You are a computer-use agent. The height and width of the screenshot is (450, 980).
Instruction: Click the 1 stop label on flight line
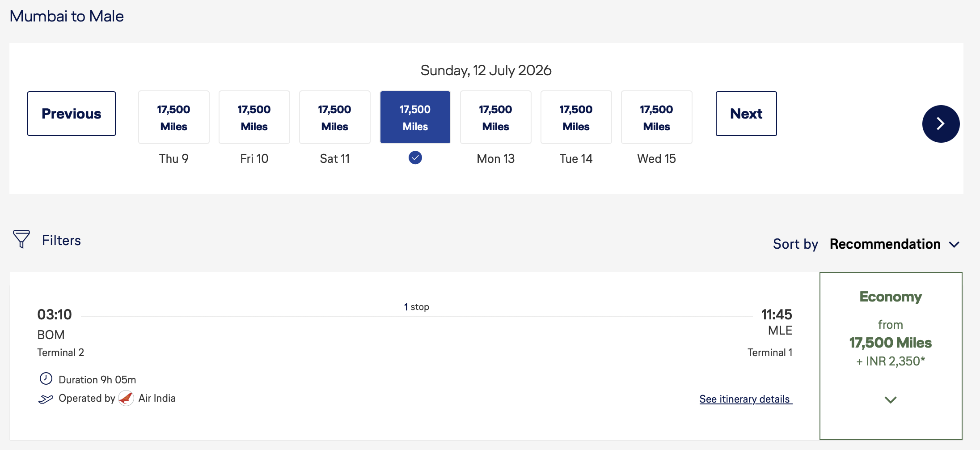[416, 307]
